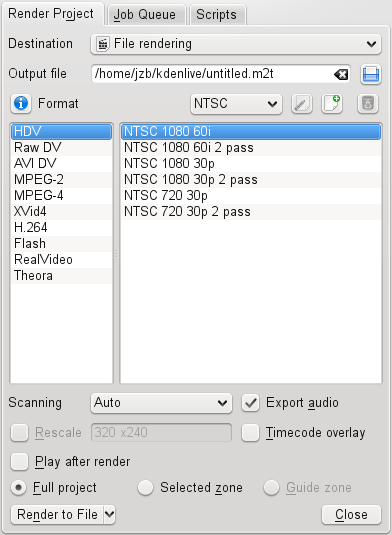Select Full project radio button
The image size is (392, 535).
[19, 488]
